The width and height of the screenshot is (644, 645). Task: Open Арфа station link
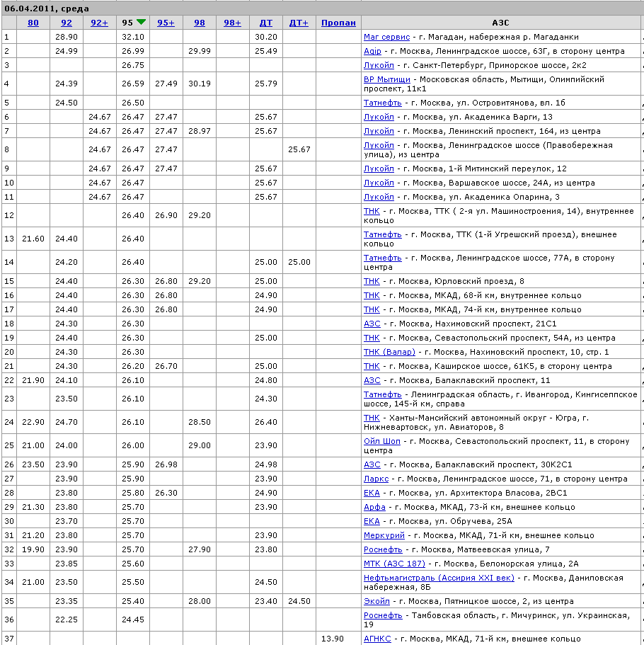(374, 507)
